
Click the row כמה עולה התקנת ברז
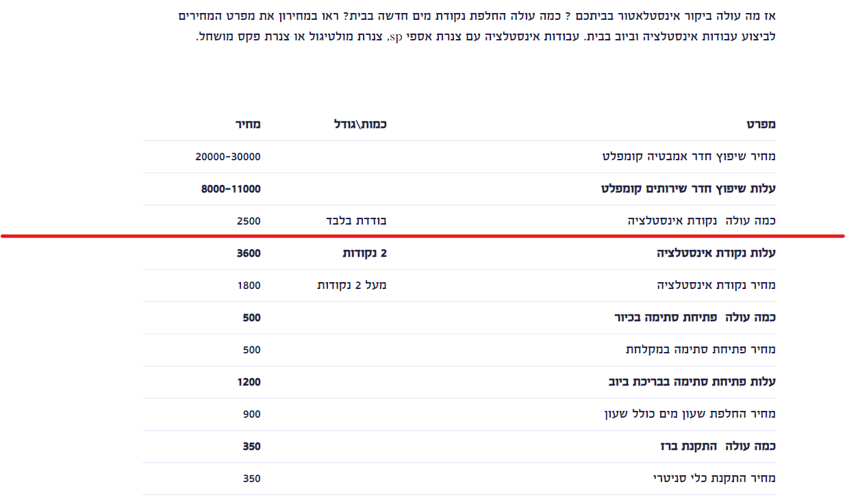tap(718, 446)
